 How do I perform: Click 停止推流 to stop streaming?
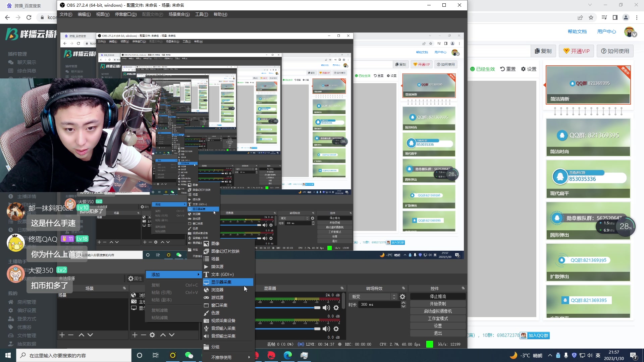tap(438, 297)
